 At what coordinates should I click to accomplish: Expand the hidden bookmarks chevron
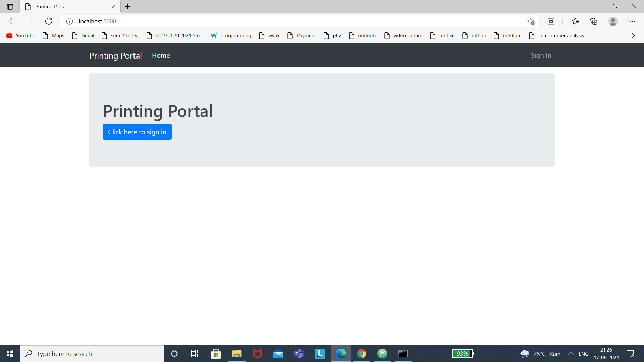pyautogui.click(x=633, y=35)
